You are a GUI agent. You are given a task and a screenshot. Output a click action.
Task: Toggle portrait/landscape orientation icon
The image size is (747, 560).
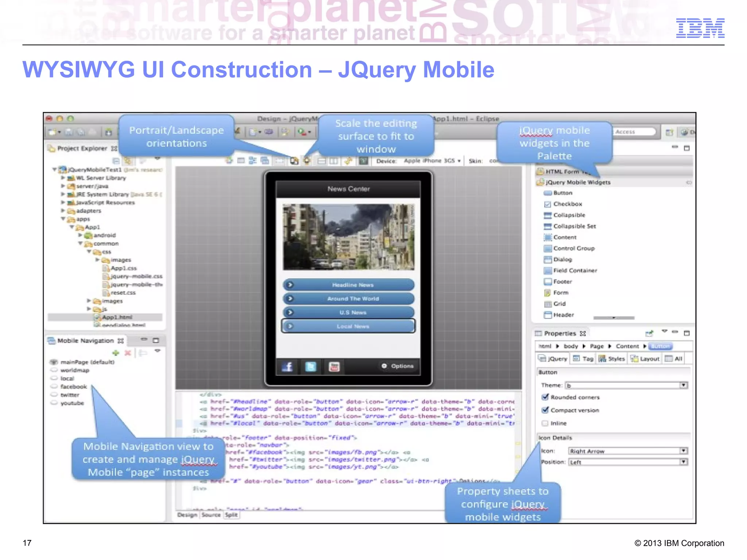[x=294, y=161]
